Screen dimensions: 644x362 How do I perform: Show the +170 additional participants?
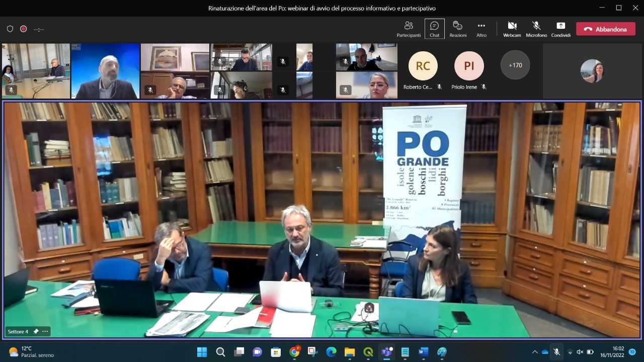pyautogui.click(x=515, y=65)
